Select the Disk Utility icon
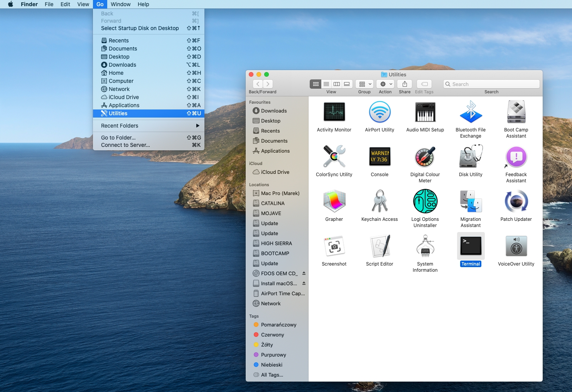Image resolution: width=572 pixels, height=392 pixels. (471, 156)
